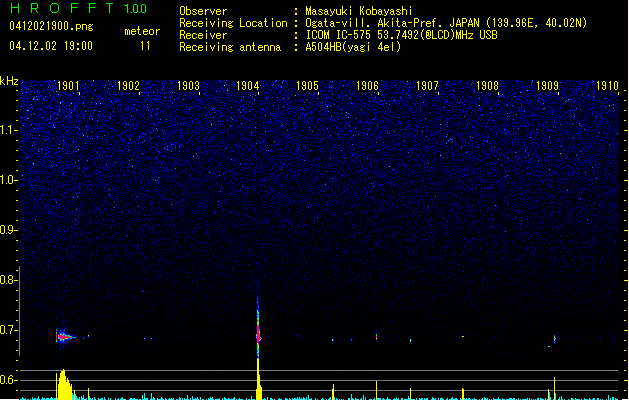The image size is (629, 400).
Task: Click the broad yellow power peak under 1901
Action: (x=64, y=385)
